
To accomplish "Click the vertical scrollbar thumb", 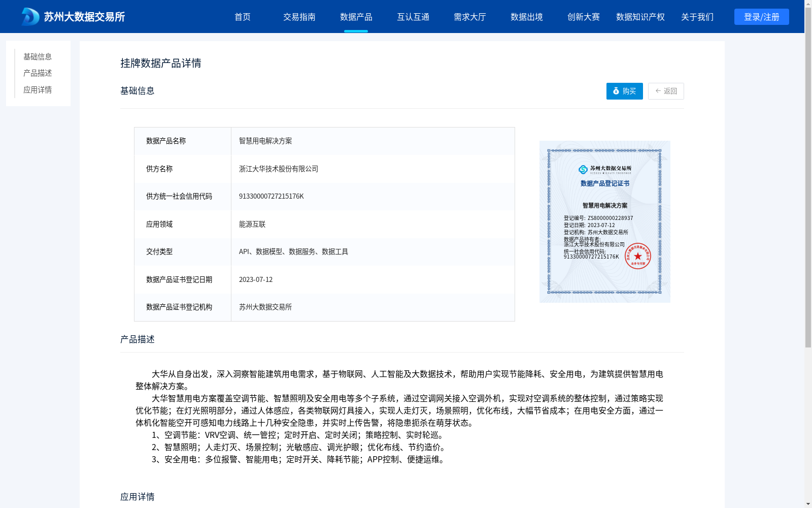I will (x=808, y=178).
